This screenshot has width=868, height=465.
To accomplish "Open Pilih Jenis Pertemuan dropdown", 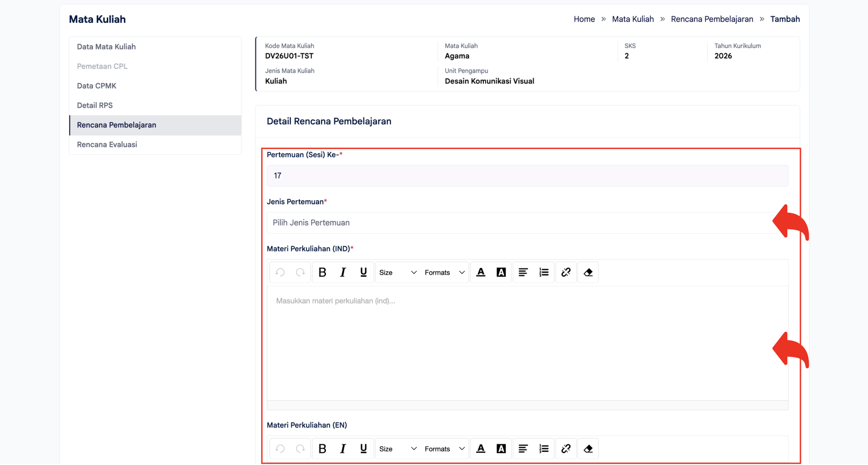I will pyautogui.click(x=527, y=223).
